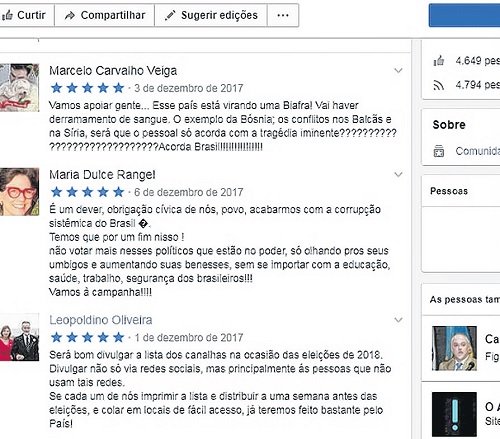Image resolution: width=500 pixels, height=439 pixels.
Task: Open Leopoldino Oliveira's profile picture
Action: pyautogui.click(x=19, y=337)
